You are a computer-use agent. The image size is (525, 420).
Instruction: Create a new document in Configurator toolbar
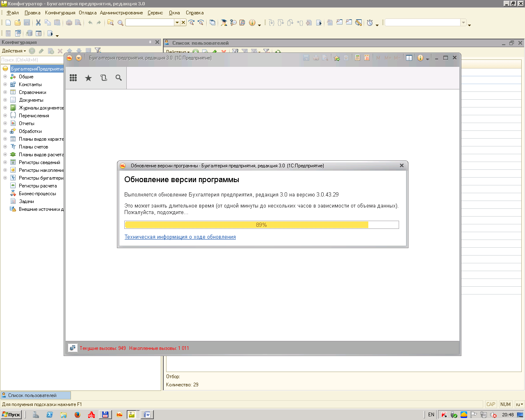point(8,23)
